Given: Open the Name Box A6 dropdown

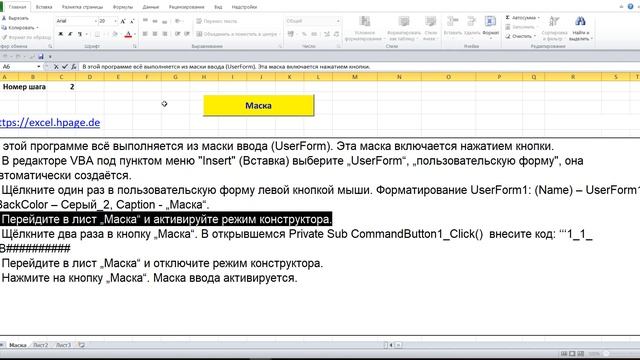Looking at the screenshot, I should coord(39,67).
